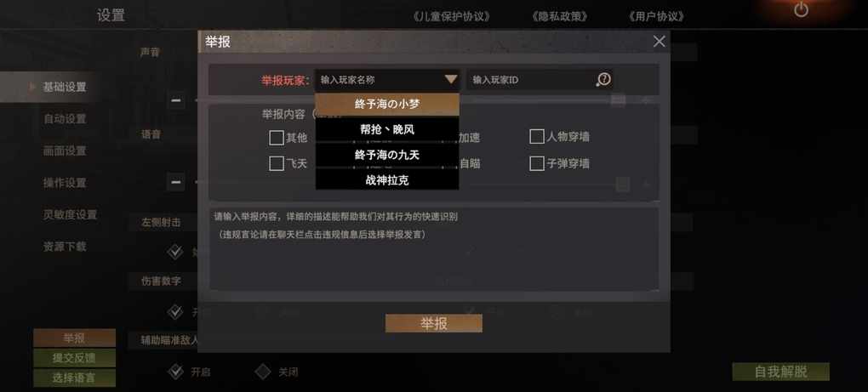Submit with the 举报 button in the dialog
This screenshot has width=868, height=392.
click(x=433, y=323)
